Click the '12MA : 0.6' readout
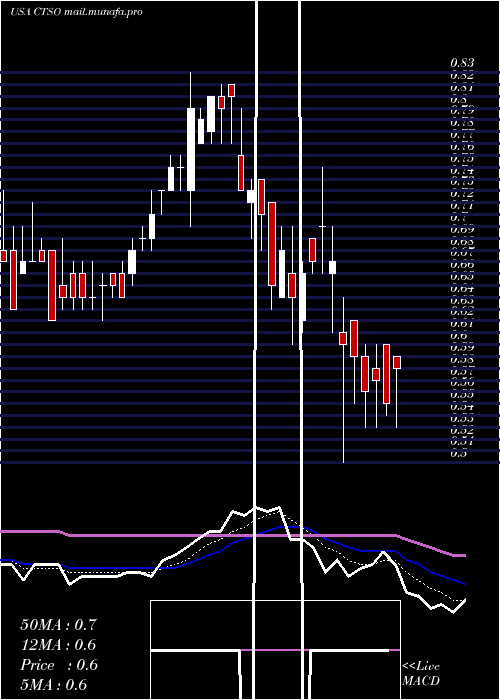The image size is (500, 700). click(58, 645)
